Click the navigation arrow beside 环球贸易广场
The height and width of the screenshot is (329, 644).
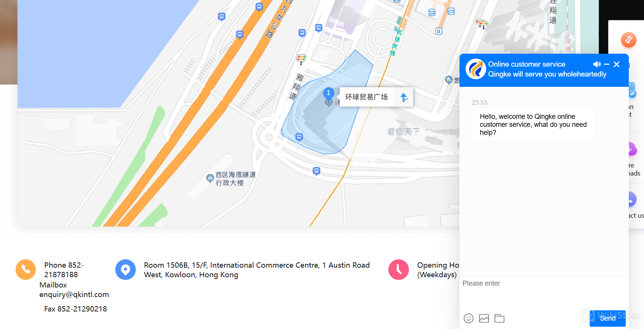404,97
